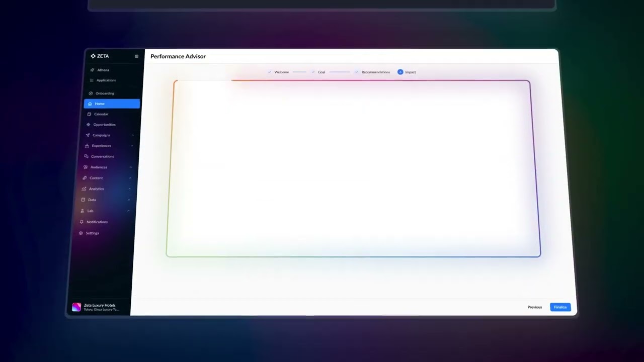Click the Calendar icon in sidebar
Viewport: 644px width, 362px height.
click(x=89, y=114)
